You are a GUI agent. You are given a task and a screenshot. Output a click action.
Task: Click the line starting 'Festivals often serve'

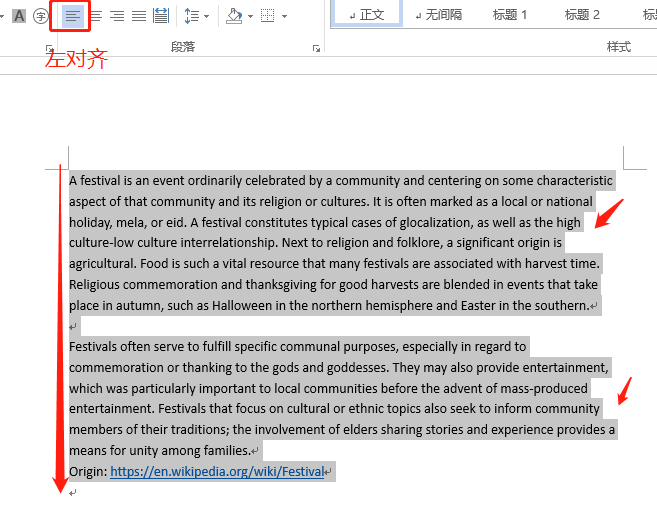[x=297, y=347]
